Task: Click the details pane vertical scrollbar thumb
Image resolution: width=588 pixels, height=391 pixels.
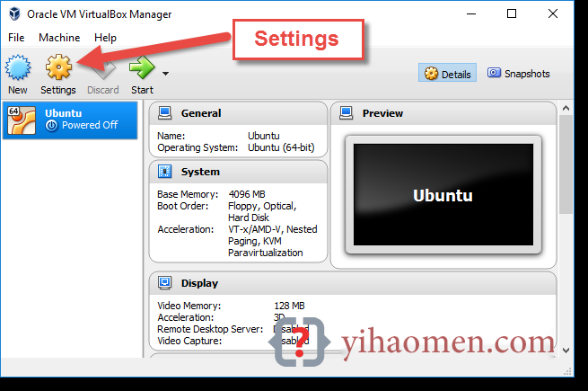Action: point(566,164)
